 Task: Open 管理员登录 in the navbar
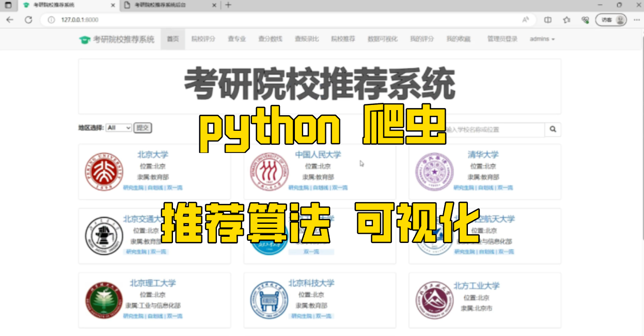(x=502, y=39)
